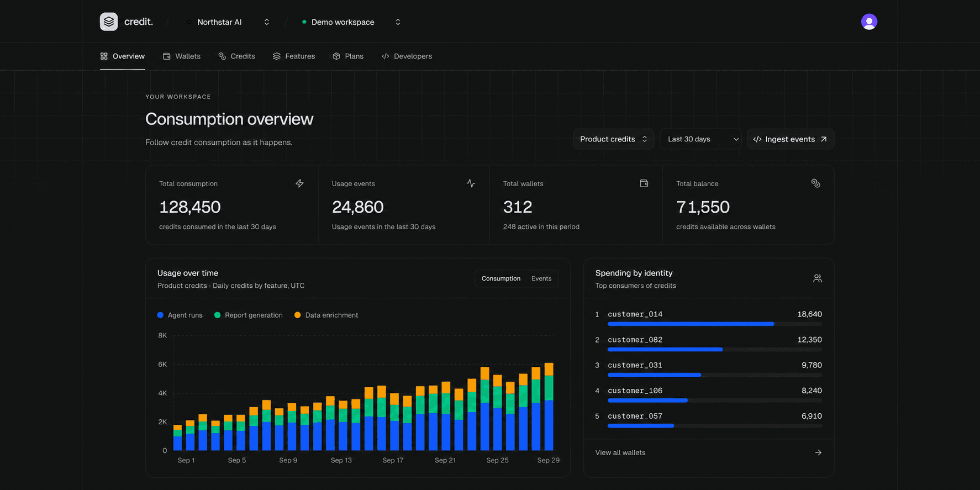Open the Wallets tab
The height and width of the screenshot is (490, 980).
182,56
